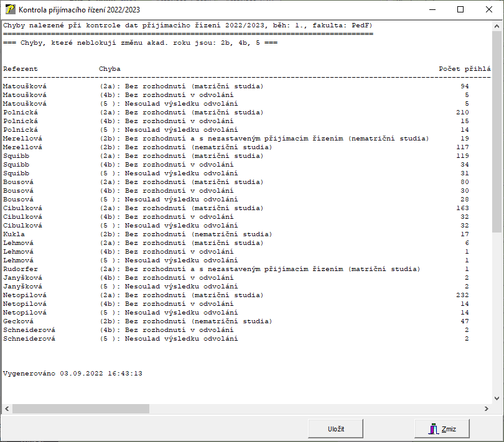The width and height of the screenshot is (504, 442).
Task: Click the Chyba column header text
Action: (110, 68)
